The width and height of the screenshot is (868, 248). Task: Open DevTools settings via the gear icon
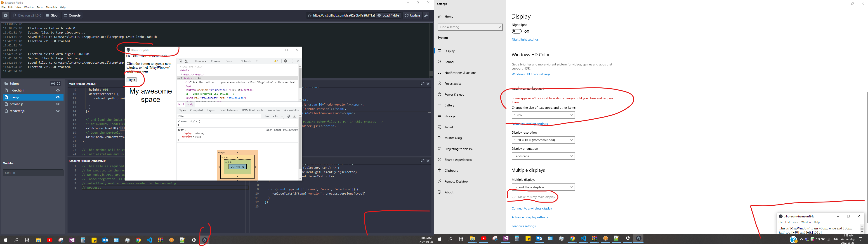286,61
